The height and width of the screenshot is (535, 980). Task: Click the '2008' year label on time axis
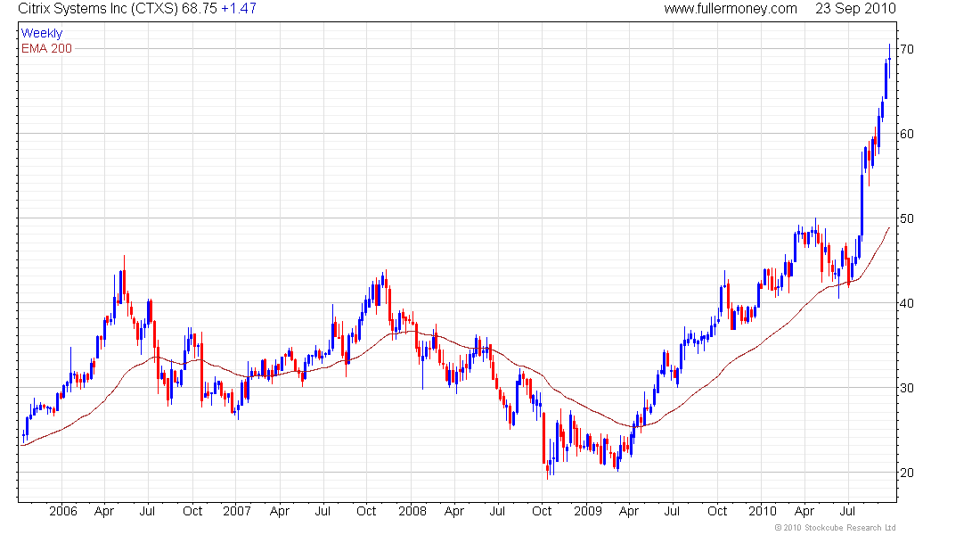click(412, 511)
